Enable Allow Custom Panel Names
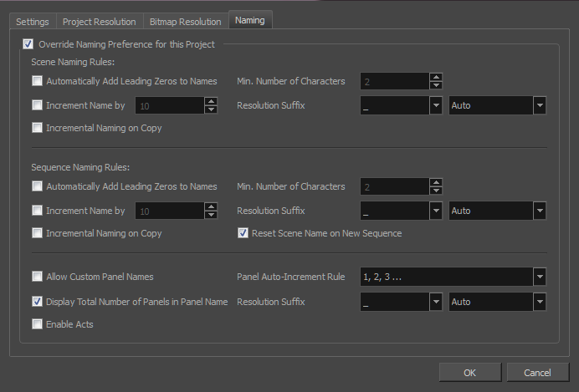The height and width of the screenshot is (392, 579). point(37,276)
